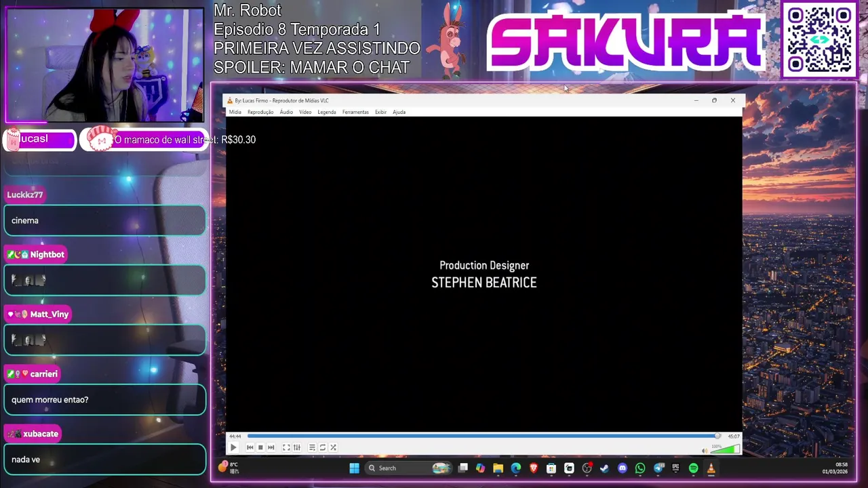
Task: Open Brave browser from the taskbar
Action: [x=533, y=468]
